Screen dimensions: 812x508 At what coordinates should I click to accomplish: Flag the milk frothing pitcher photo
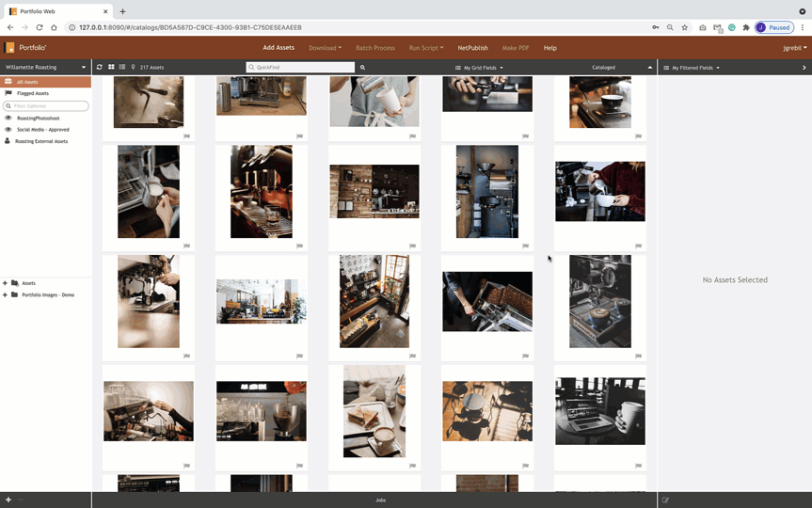coord(187,246)
